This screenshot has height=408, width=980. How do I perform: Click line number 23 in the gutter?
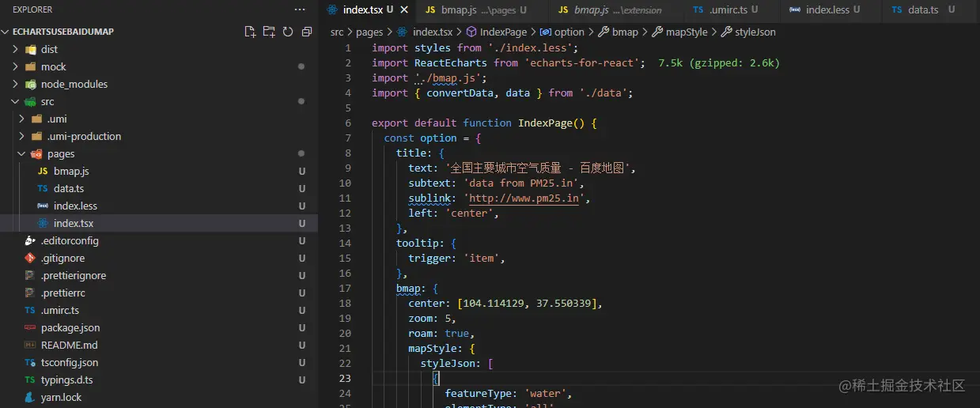[345, 379]
